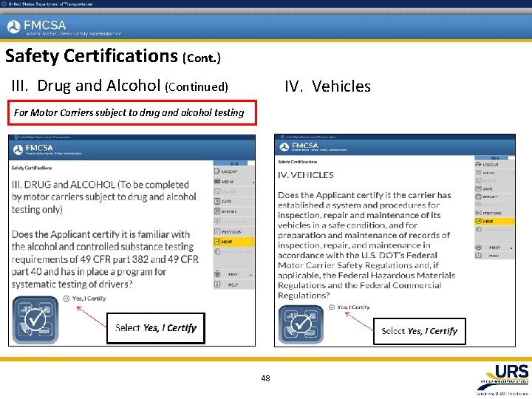Click 'Safety Certifications' label in Drug and Alcohol panel

click(32, 168)
